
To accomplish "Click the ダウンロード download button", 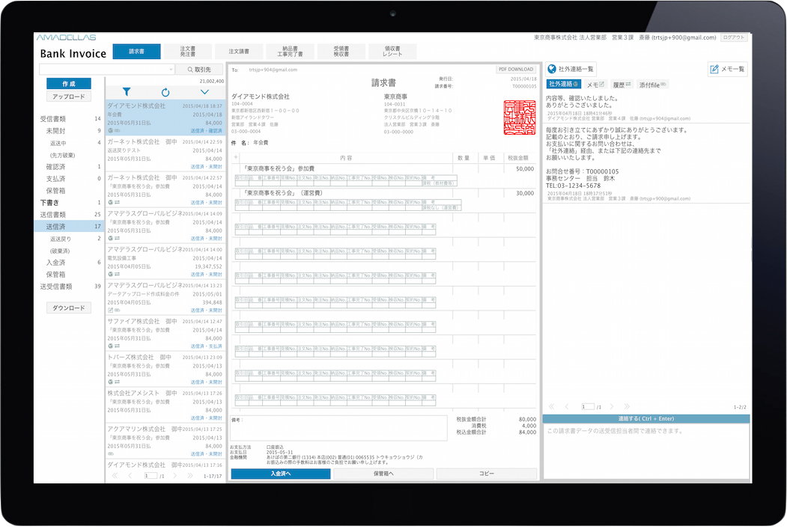I will click(69, 308).
